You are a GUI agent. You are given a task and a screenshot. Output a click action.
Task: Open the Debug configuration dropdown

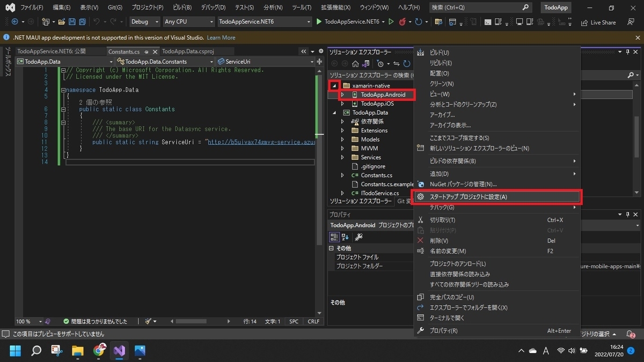[x=145, y=22]
